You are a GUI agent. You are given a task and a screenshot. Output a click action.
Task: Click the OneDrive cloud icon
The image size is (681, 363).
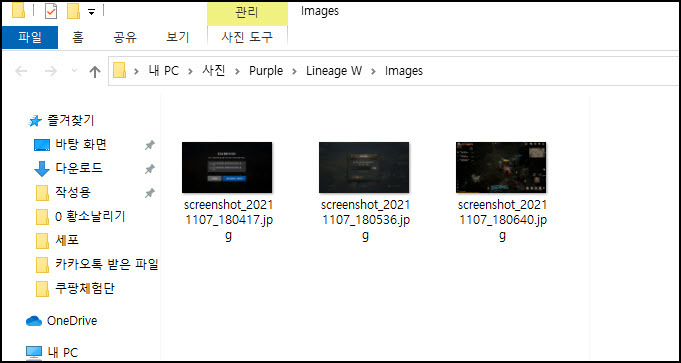click(x=34, y=321)
